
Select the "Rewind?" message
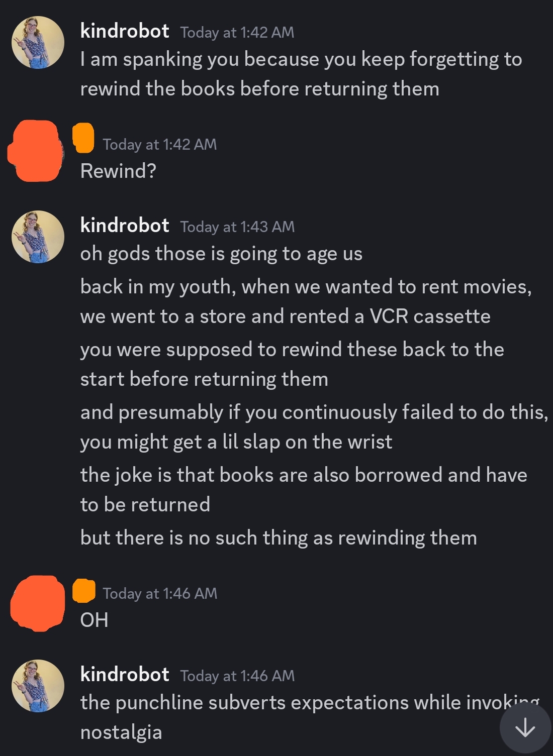(118, 171)
